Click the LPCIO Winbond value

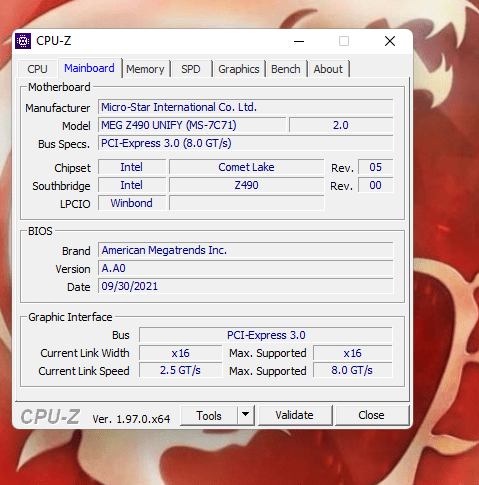pos(132,203)
